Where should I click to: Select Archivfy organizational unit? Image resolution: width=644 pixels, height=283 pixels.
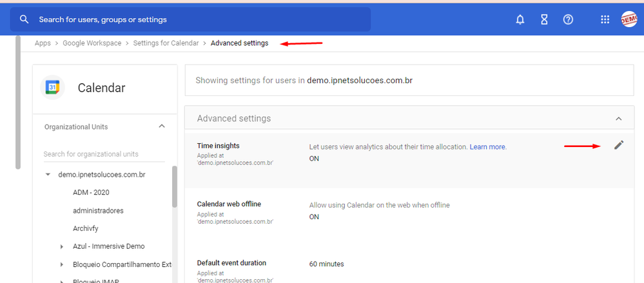(x=86, y=228)
